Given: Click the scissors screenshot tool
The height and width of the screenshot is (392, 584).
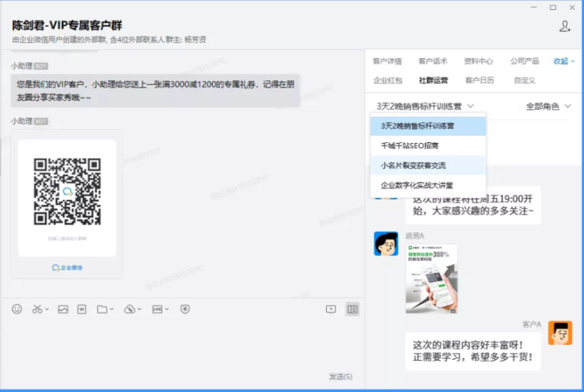Looking at the screenshot, I should pyautogui.click(x=38, y=309).
